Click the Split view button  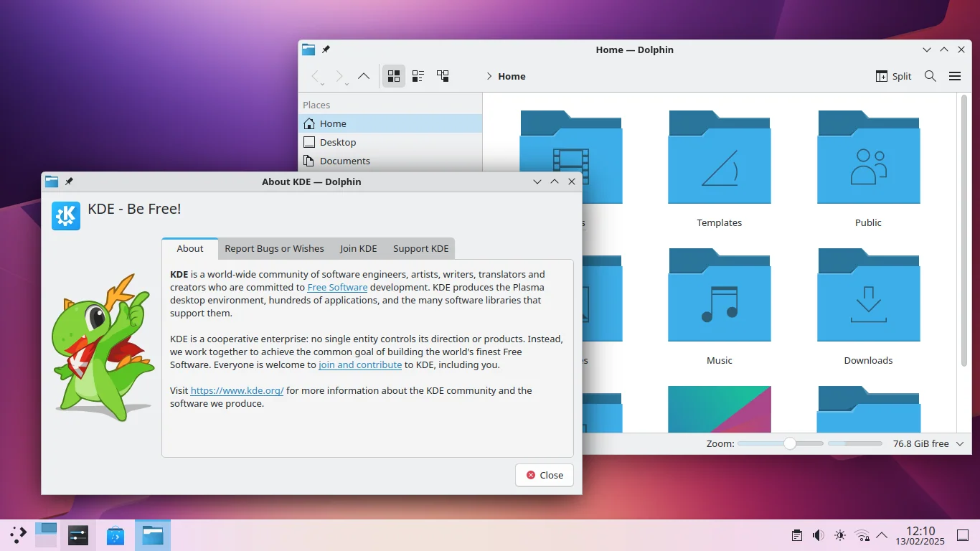click(x=893, y=76)
